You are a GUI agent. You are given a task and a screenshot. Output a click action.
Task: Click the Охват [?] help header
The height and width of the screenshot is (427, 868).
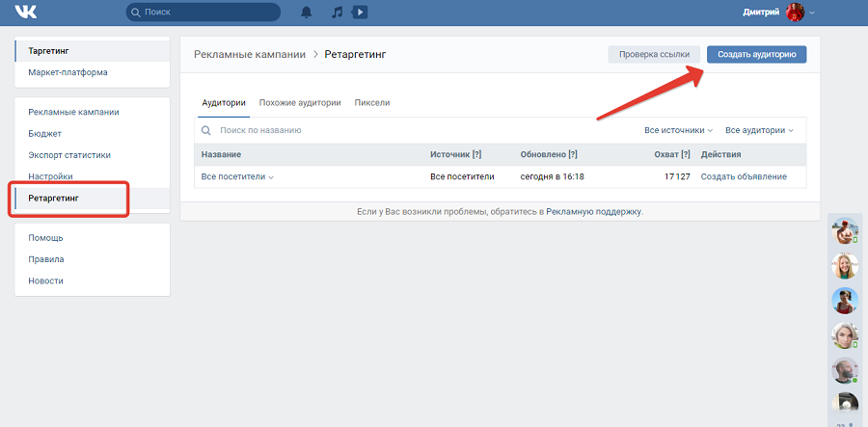coord(672,155)
